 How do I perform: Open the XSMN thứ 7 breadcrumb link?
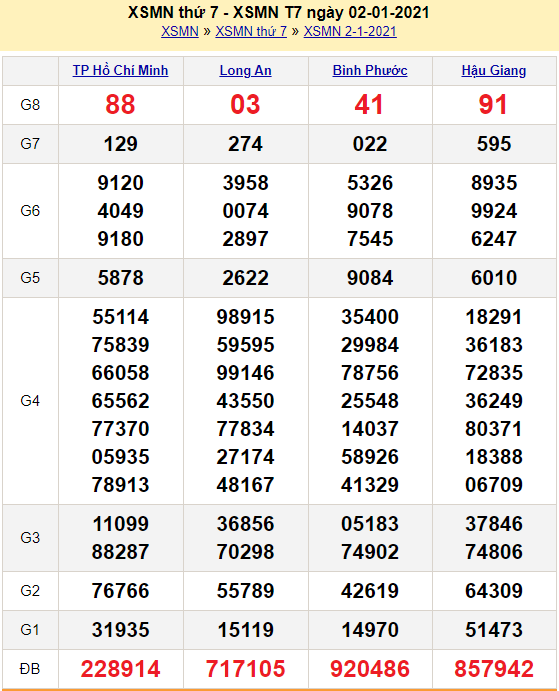[251, 32]
